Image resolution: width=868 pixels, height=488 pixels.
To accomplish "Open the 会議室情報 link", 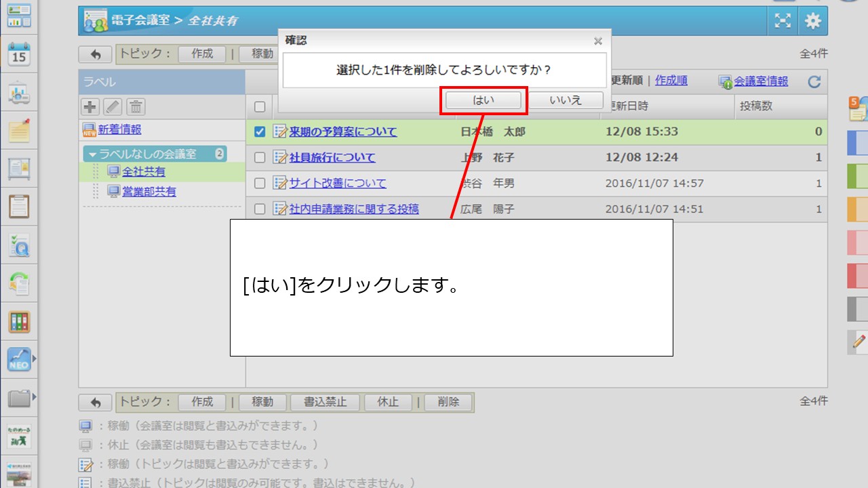I will coord(762,81).
